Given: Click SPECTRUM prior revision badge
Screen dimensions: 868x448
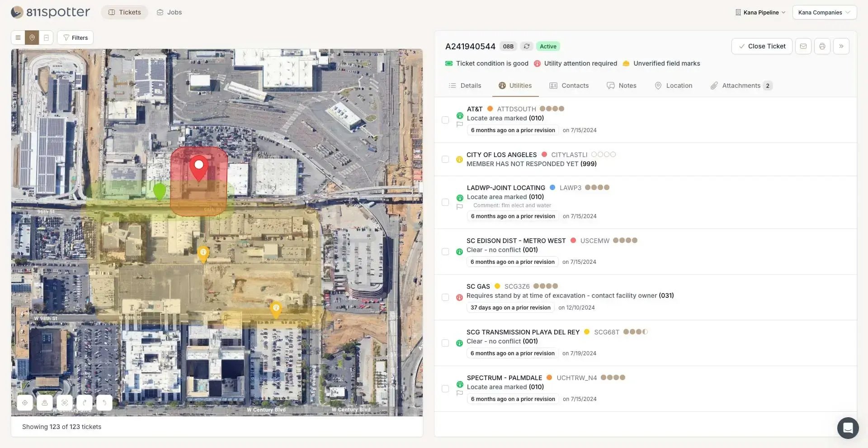Looking at the screenshot, I should 513,399.
